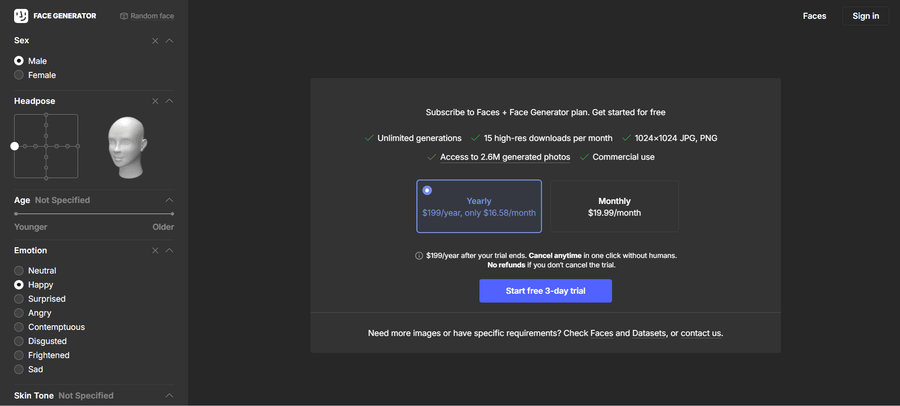900x406 pixels.
Task: Select the leftmost headpose grid point
Action: click(15, 146)
